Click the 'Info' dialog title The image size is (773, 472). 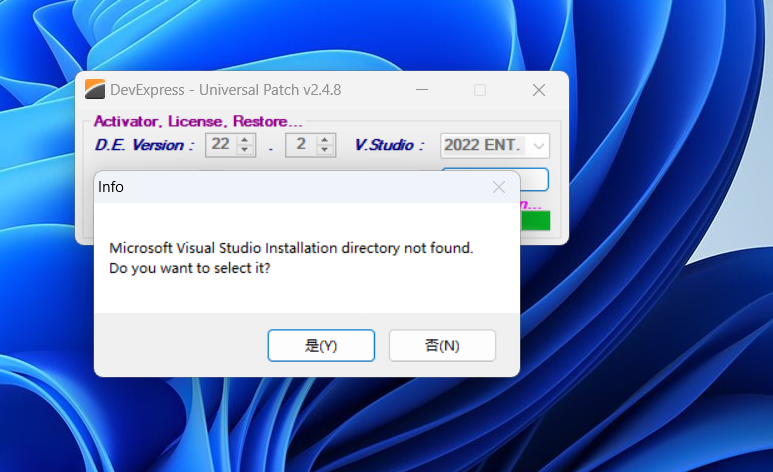click(x=111, y=187)
